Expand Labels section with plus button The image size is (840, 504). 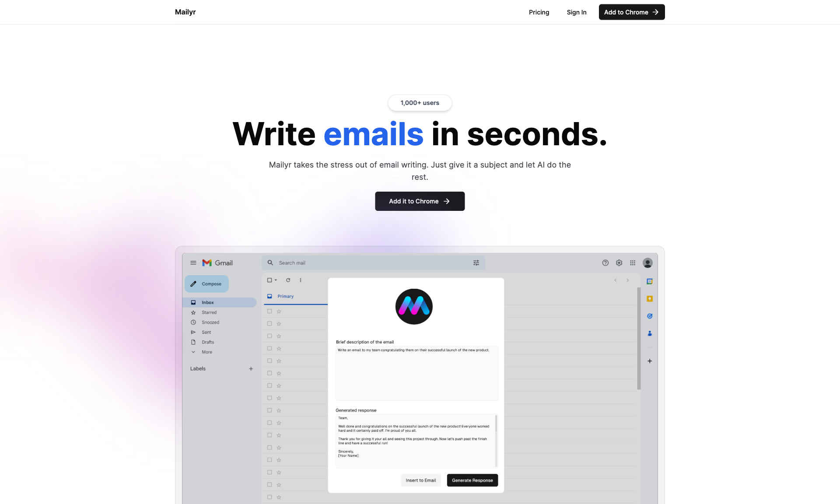(x=250, y=368)
